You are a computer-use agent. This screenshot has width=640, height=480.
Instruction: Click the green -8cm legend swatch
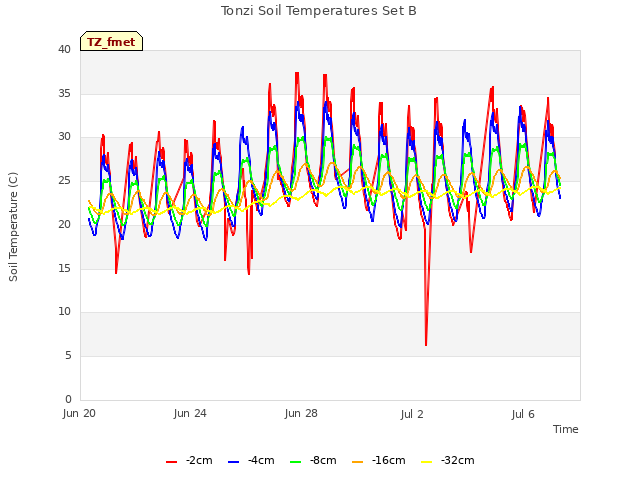[x=296, y=462]
